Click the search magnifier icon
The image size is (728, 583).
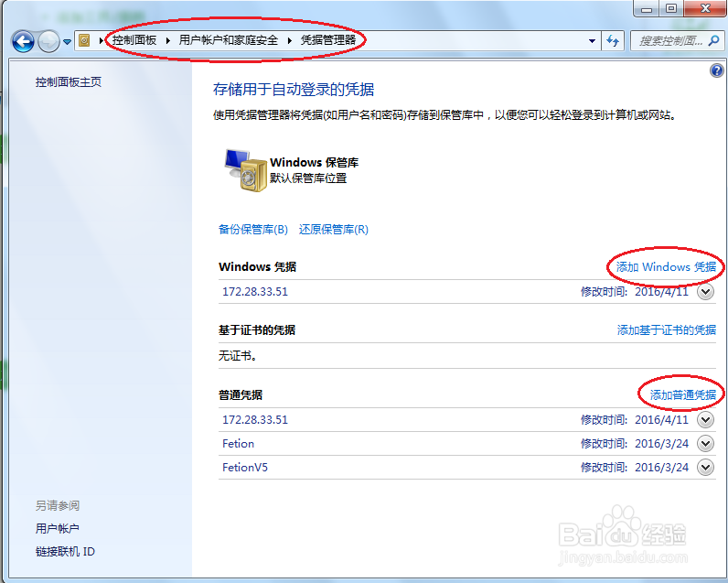713,41
